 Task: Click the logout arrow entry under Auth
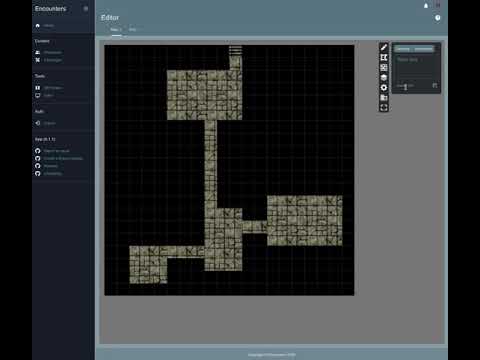pyautogui.click(x=45, y=123)
